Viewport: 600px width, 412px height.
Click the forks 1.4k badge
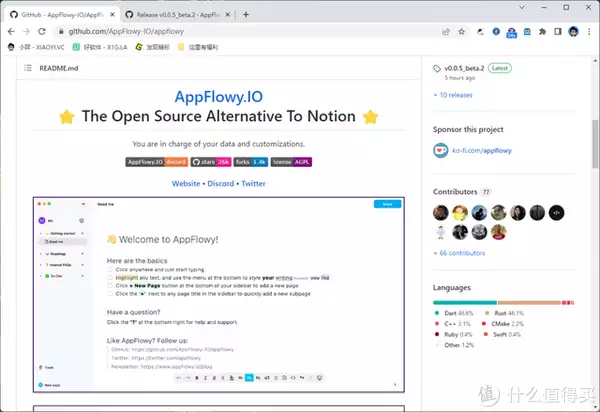pos(251,162)
